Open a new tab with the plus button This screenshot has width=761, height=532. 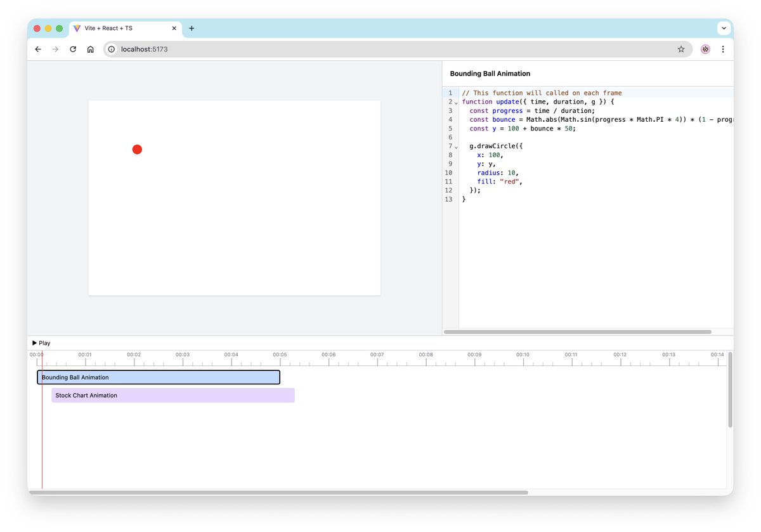pyautogui.click(x=192, y=29)
